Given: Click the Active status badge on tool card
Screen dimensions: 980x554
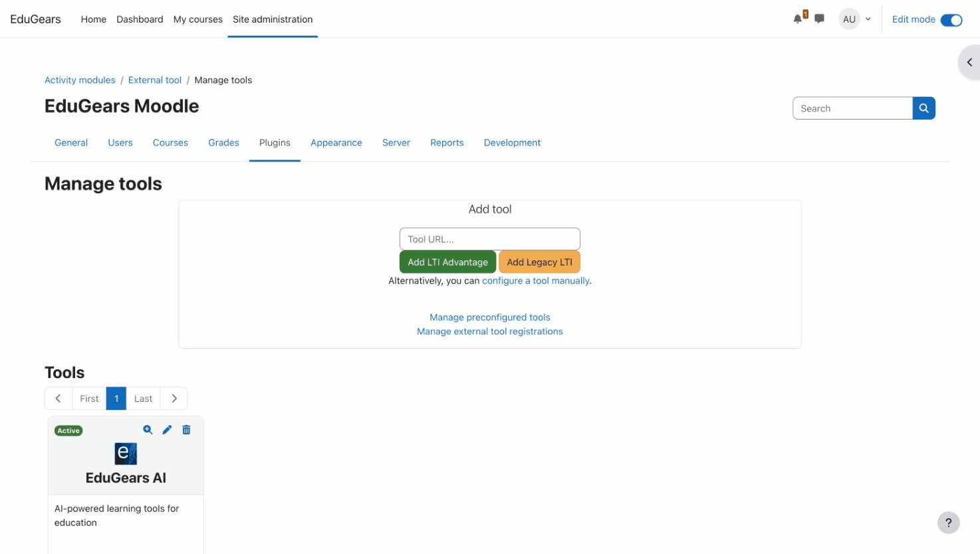Looking at the screenshot, I should coord(68,430).
